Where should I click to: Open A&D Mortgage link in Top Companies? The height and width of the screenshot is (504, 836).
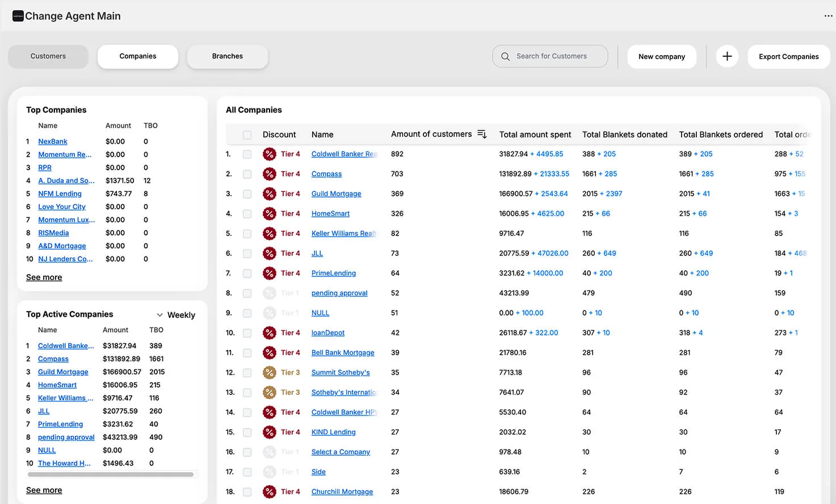click(x=62, y=246)
